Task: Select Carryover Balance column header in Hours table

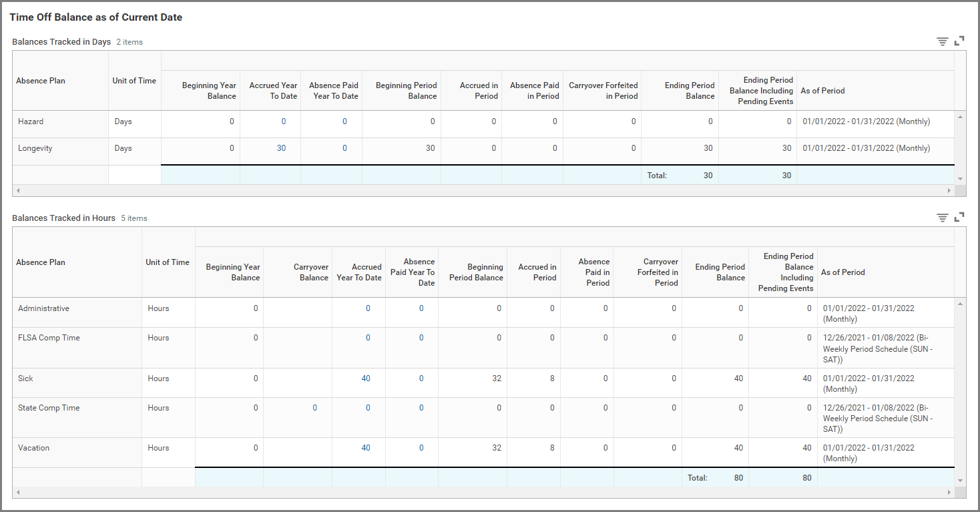Action: (x=310, y=272)
